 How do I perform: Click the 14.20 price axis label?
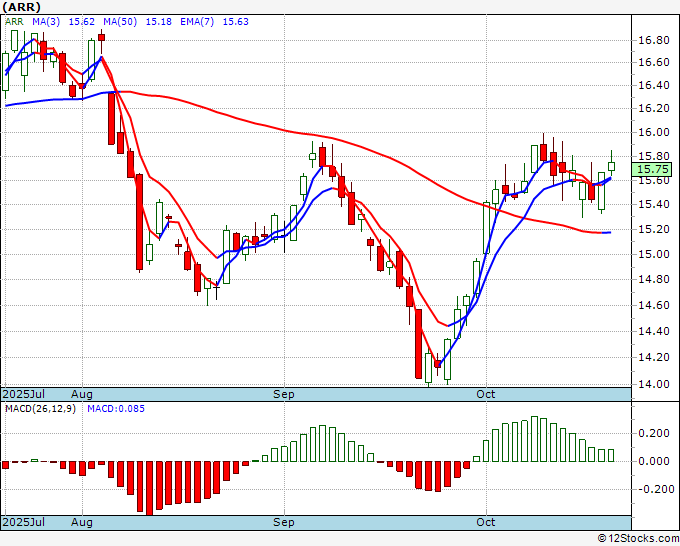(x=654, y=358)
